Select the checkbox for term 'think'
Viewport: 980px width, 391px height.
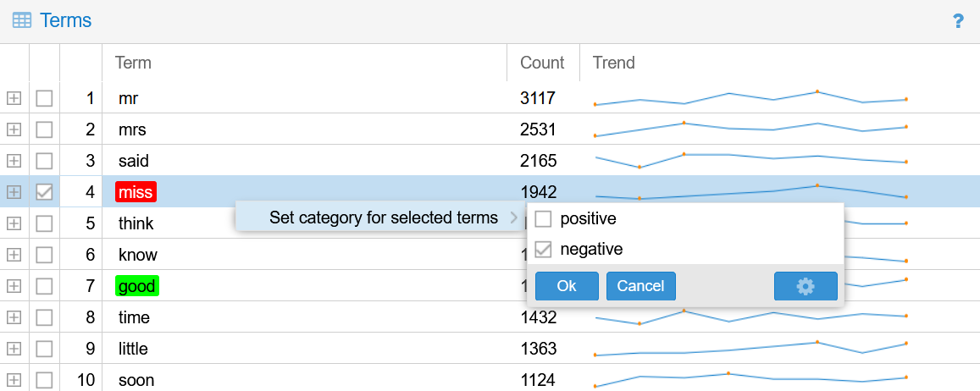tap(44, 223)
